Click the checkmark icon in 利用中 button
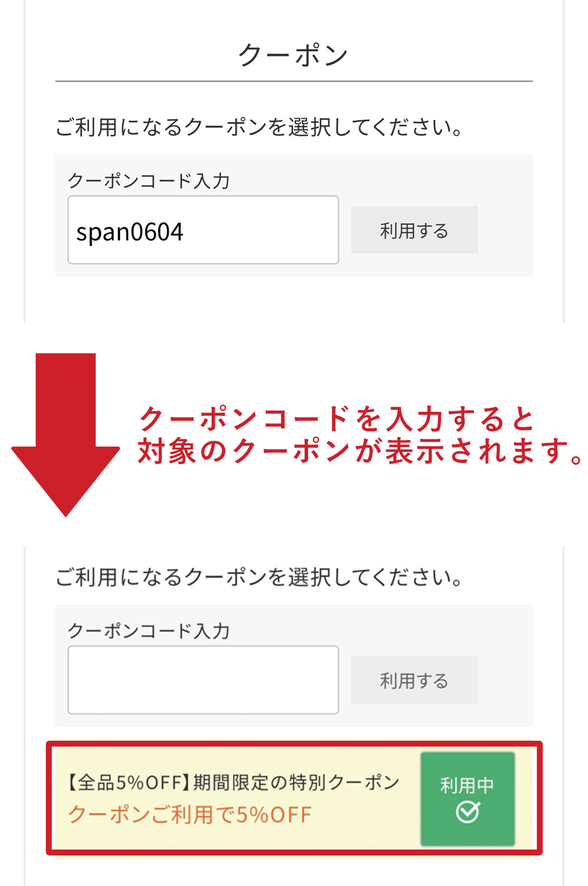The image size is (588, 886). click(467, 812)
